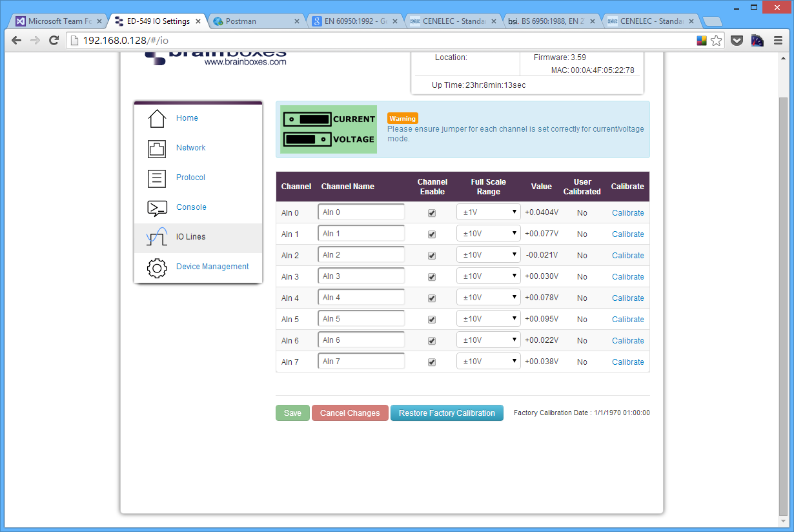Click the AIn 5 channel name field
The image size is (794, 532).
pos(361,319)
